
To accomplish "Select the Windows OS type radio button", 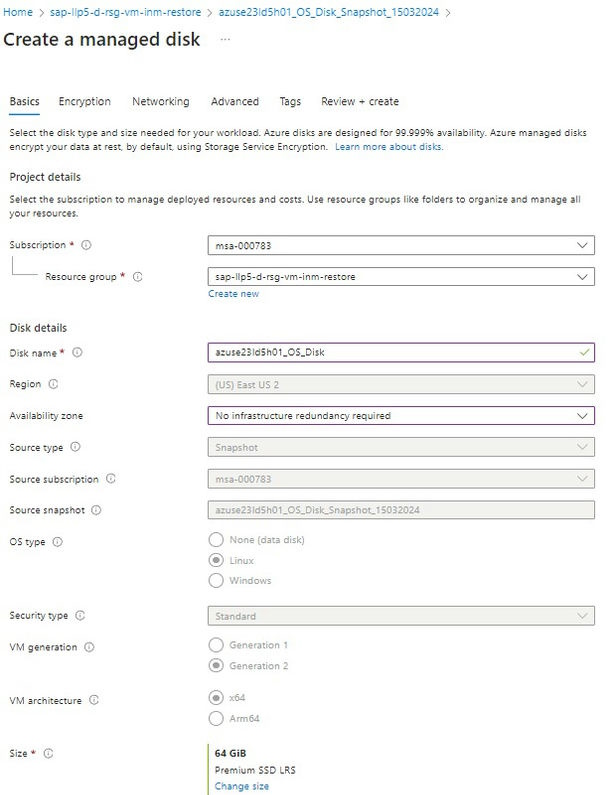I will coord(216,580).
